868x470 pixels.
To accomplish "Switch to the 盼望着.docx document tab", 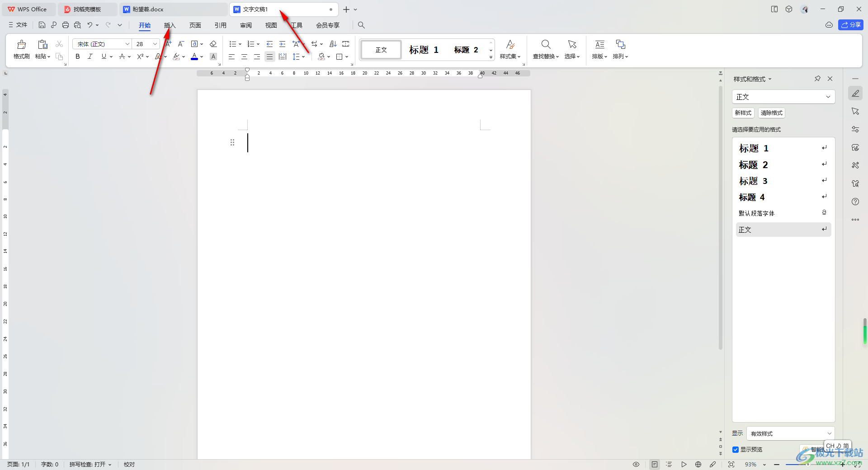I will click(174, 9).
